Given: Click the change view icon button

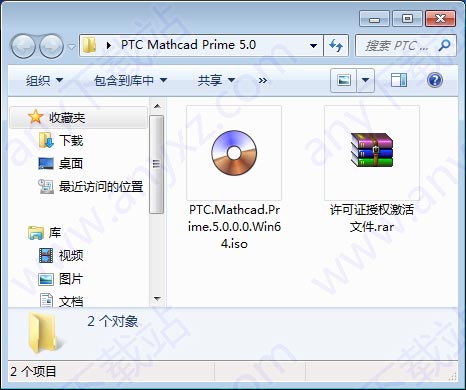Looking at the screenshot, I should (x=344, y=80).
